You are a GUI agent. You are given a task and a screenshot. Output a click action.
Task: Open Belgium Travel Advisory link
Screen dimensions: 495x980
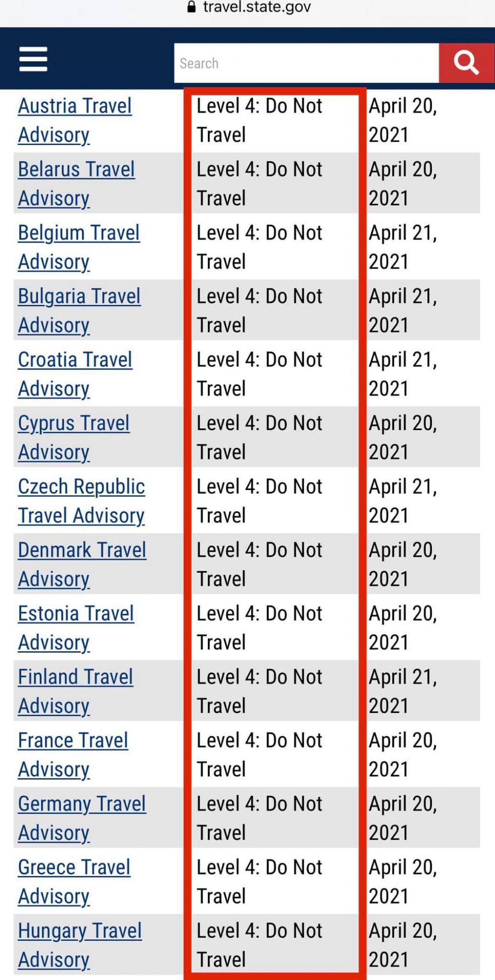click(79, 233)
